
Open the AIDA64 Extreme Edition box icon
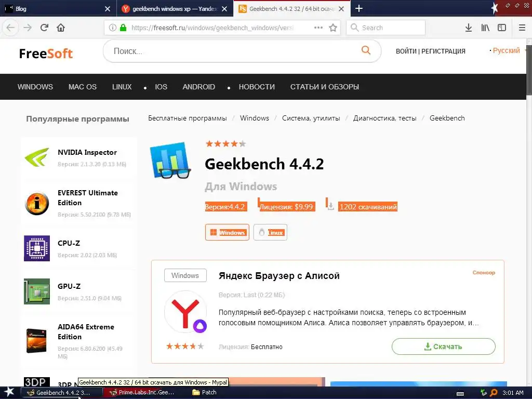(36, 340)
